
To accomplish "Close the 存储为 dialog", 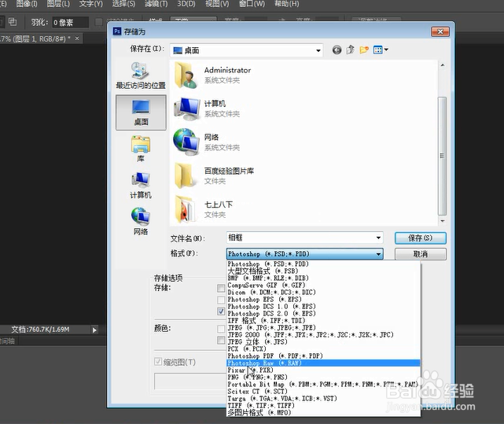I will (x=440, y=31).
